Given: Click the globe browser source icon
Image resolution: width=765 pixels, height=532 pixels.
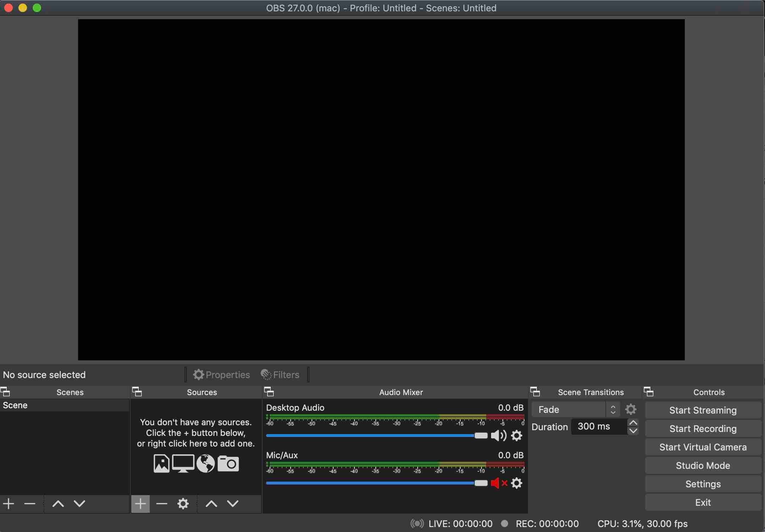Looking at the screenshot, I should point(205,464).
